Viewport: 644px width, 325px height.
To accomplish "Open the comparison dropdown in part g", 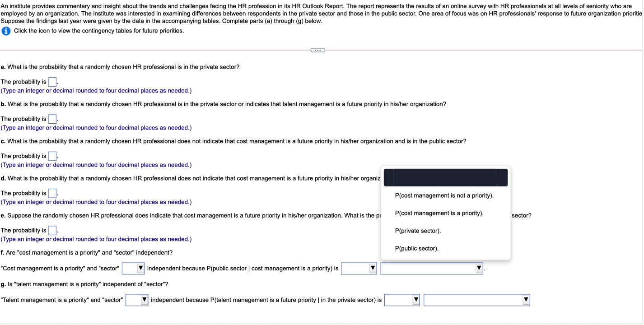I will point(401,299).
